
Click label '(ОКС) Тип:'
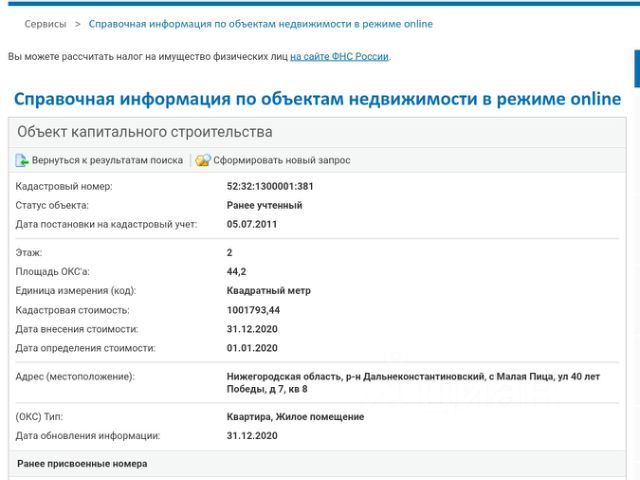[x=39, y=417]
